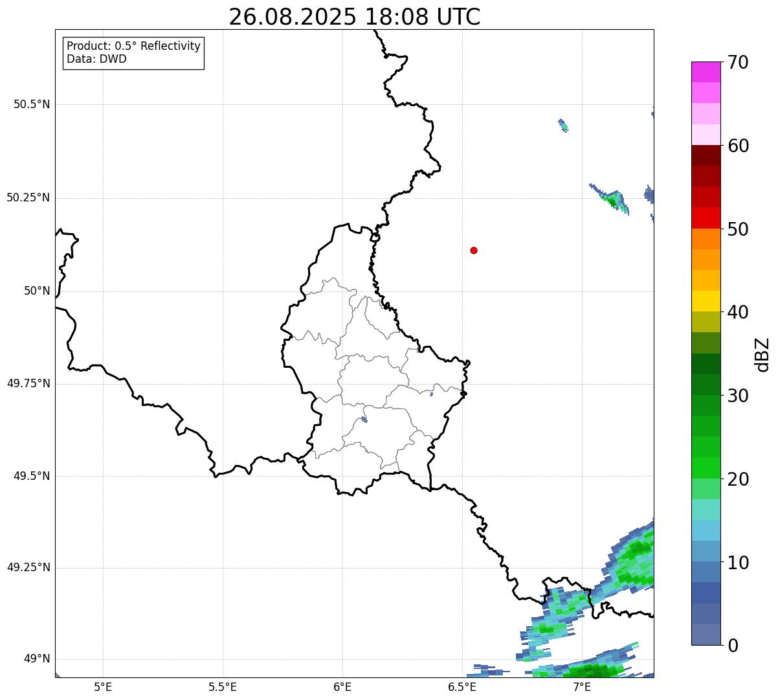Click the 6.5°E longitude label

(x=462, y=687)
